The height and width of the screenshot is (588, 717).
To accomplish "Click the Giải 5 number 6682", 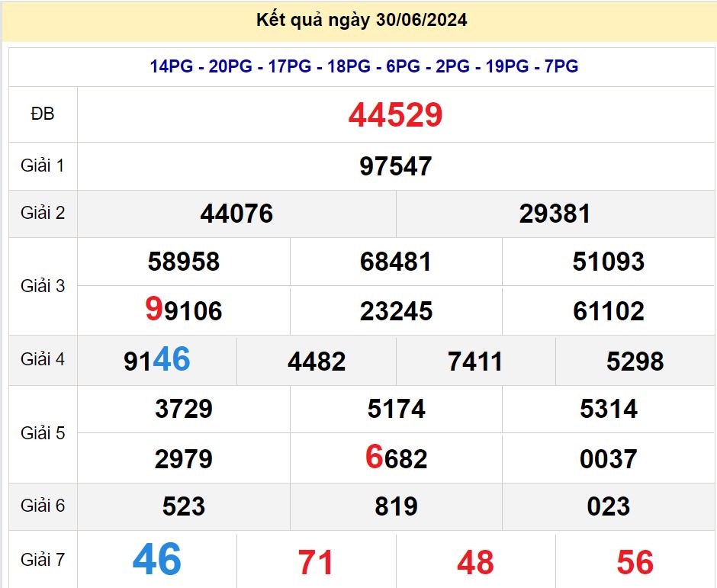I will point(395,458).
